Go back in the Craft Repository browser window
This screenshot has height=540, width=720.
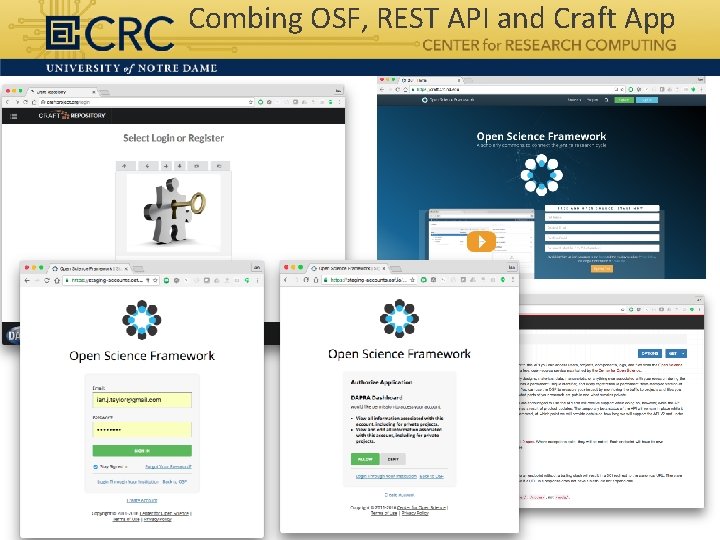click(x=7, y=102)
